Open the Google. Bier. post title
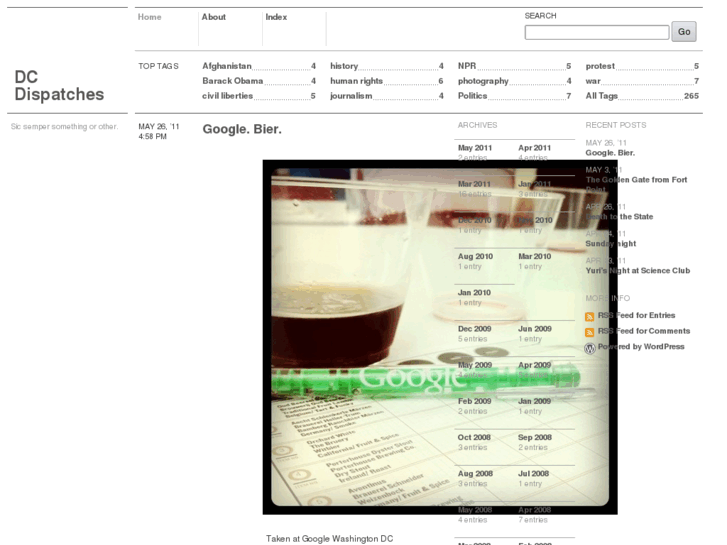 click(242, 129)
